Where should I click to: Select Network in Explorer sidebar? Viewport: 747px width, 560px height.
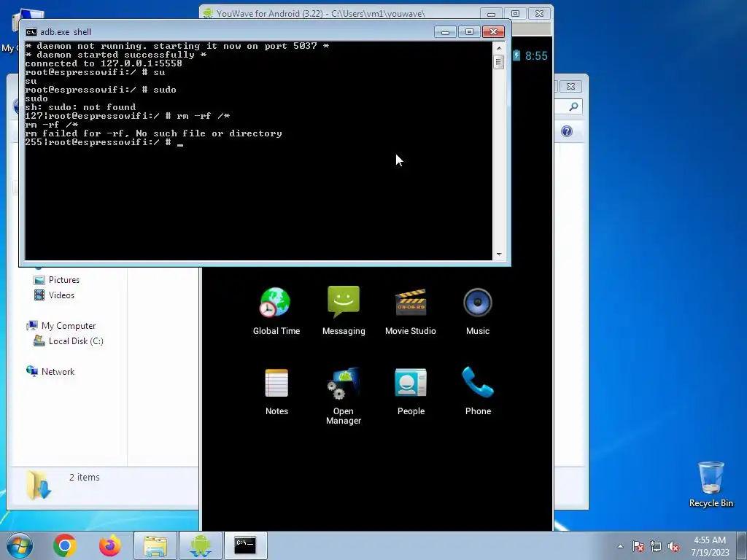58,371
